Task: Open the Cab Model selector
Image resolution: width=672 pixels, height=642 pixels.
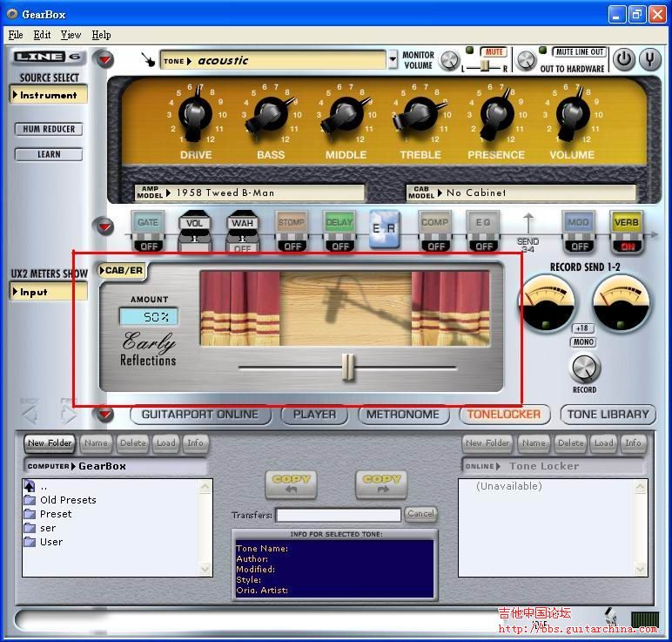Action: [x=521, y=193]
